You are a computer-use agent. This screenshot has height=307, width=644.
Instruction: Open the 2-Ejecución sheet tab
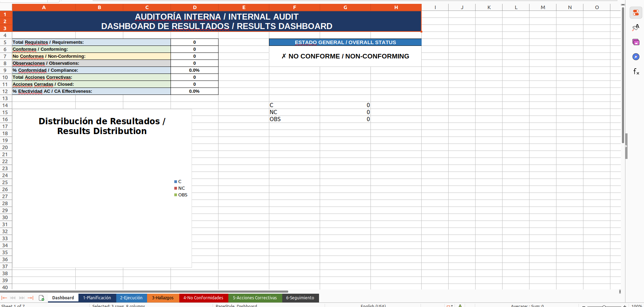click(131, 298)
